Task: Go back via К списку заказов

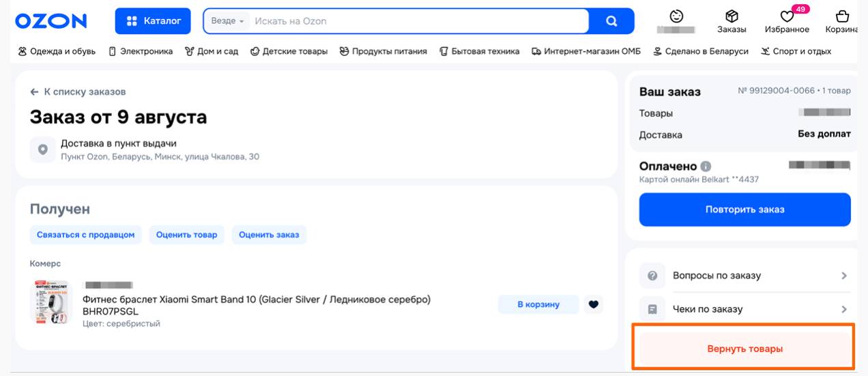Action: 78,91
